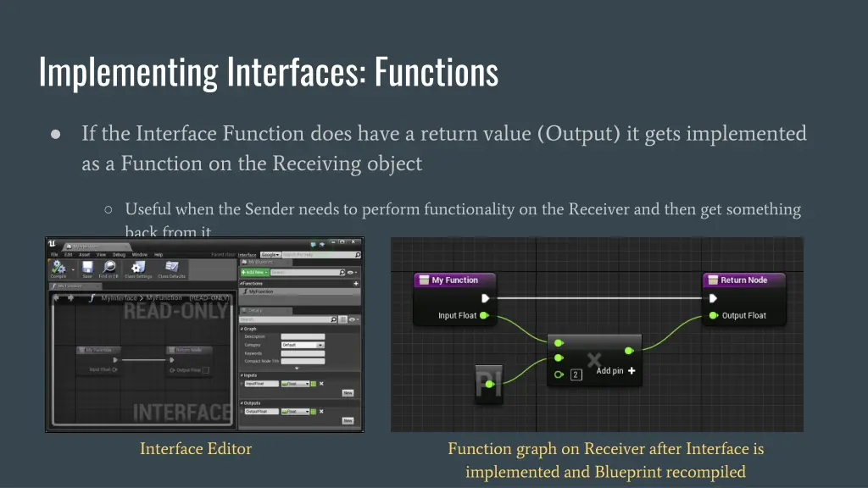Open the OutputFloat type Float dropdown
Viewport: 868px width, 488px height.
(295, 411)
